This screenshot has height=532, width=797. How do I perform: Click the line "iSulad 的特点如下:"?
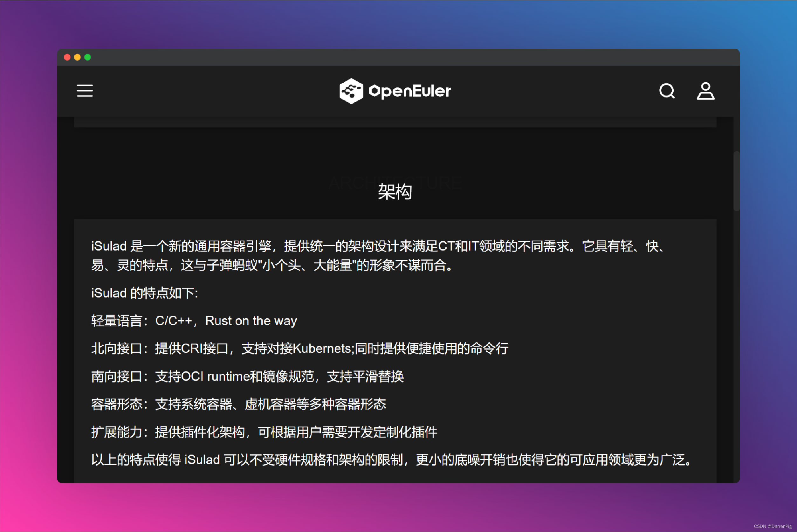[x=144, y=293]
